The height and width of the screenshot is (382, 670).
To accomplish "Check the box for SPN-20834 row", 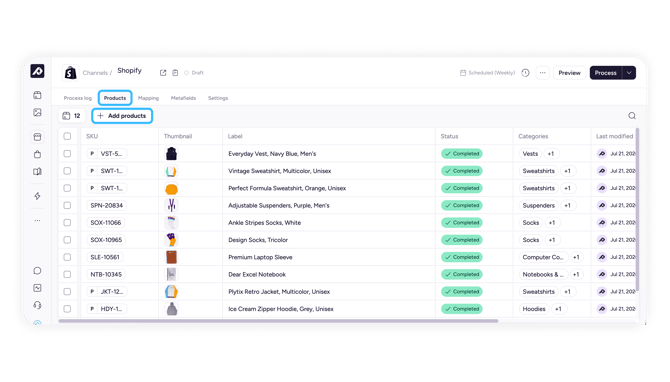I will coord(67,205).
